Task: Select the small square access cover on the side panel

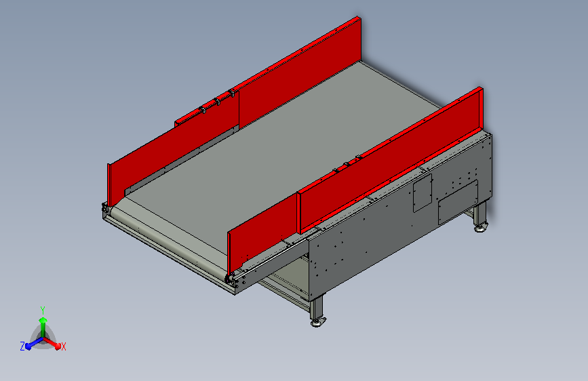Action: coord(423,193)
